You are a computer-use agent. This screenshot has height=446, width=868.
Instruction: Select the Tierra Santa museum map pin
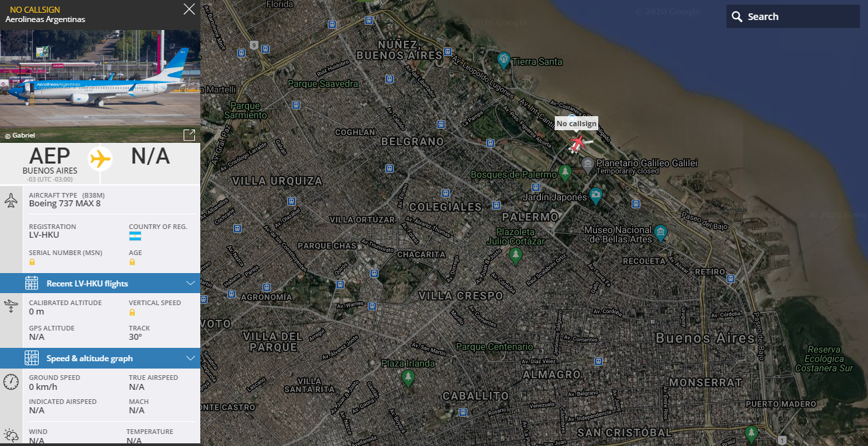click(504, 60)
